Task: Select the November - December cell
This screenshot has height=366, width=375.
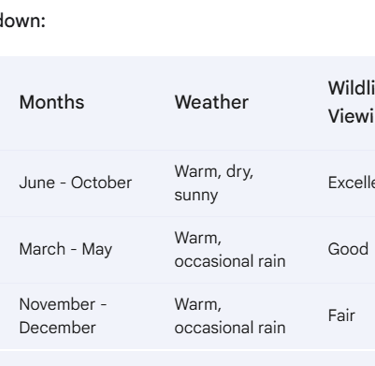Action: 63,316
